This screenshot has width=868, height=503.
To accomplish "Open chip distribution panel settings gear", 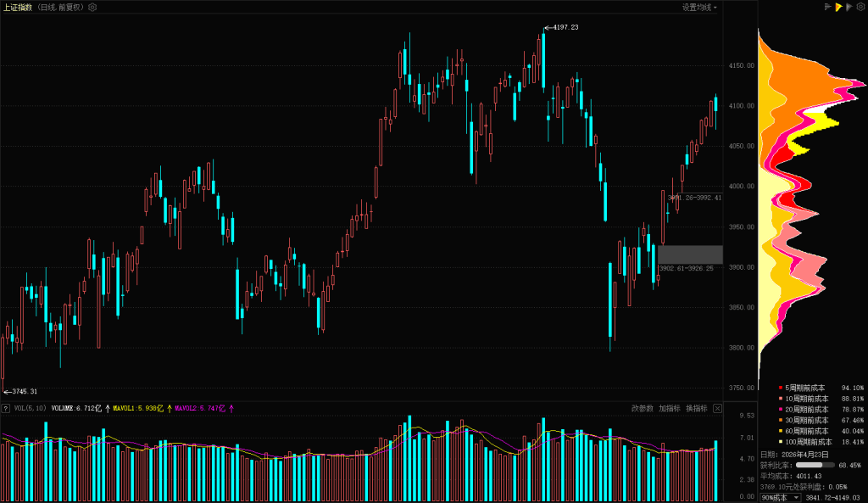I will (x=860, y=7).
